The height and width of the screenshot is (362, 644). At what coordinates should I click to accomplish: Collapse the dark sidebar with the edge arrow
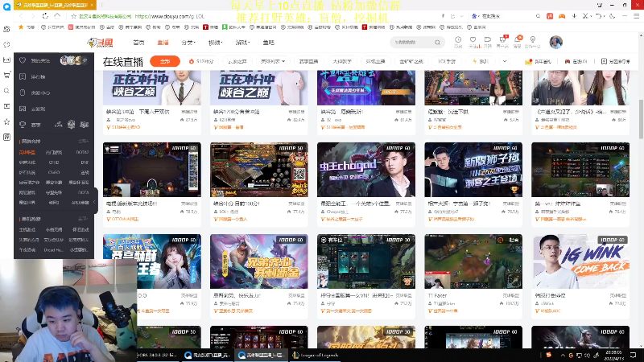pos(94,202)
